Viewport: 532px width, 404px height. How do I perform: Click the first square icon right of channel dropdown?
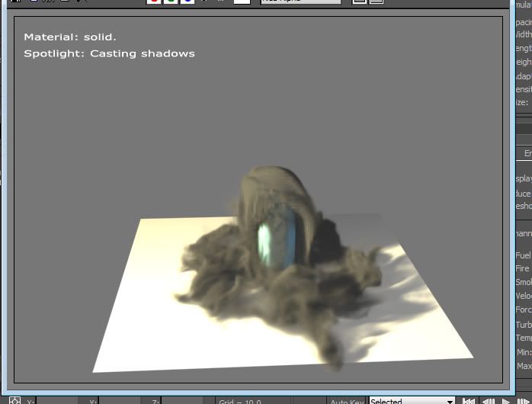tap(359, 2)
